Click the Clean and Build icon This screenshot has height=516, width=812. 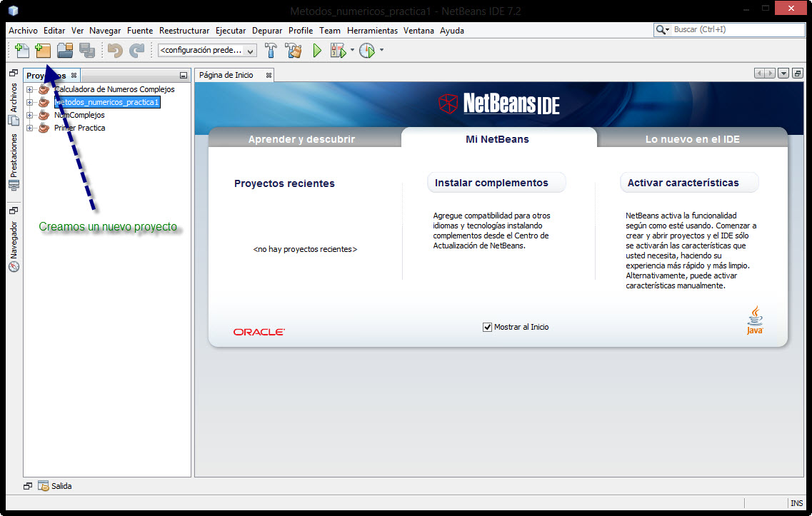[x=293, y=50]
